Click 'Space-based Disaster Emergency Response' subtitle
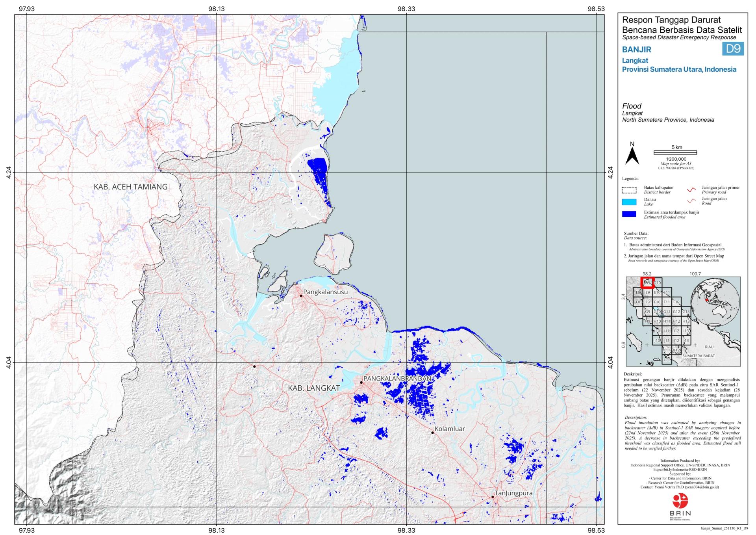This screenshot has width=756, height=535. pos(679,38)
